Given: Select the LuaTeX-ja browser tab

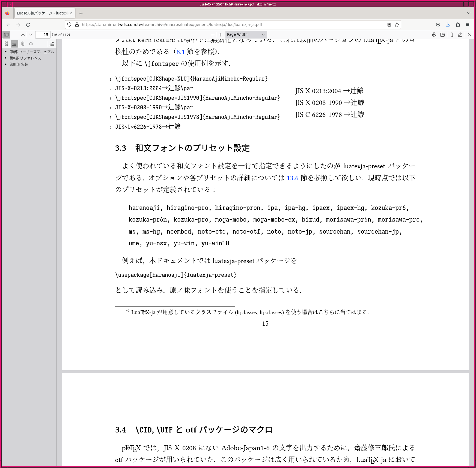Looking at the screenshot, I should click(42, 13).
